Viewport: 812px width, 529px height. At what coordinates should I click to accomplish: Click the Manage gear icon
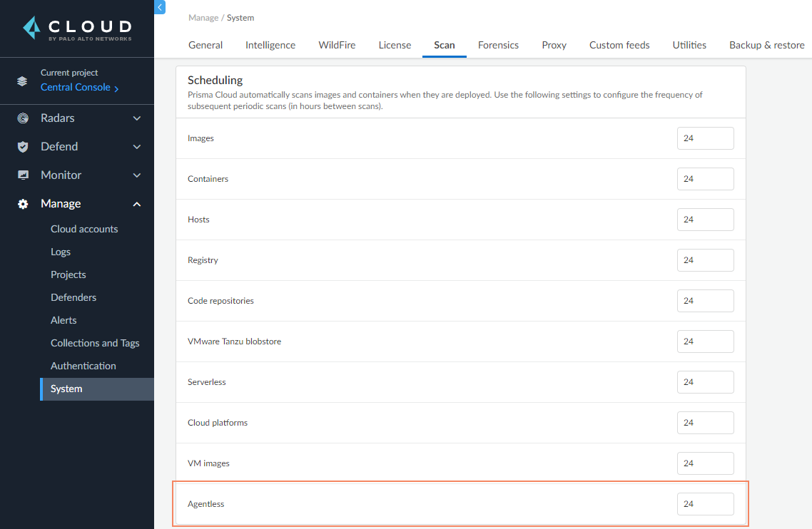[x=23, y=204]
